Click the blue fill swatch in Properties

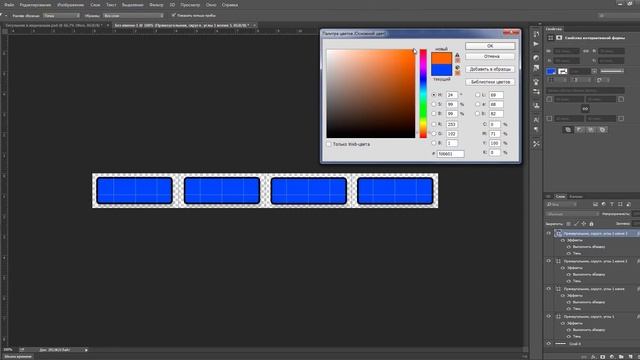pyautogui.click(x=551, y=71)
